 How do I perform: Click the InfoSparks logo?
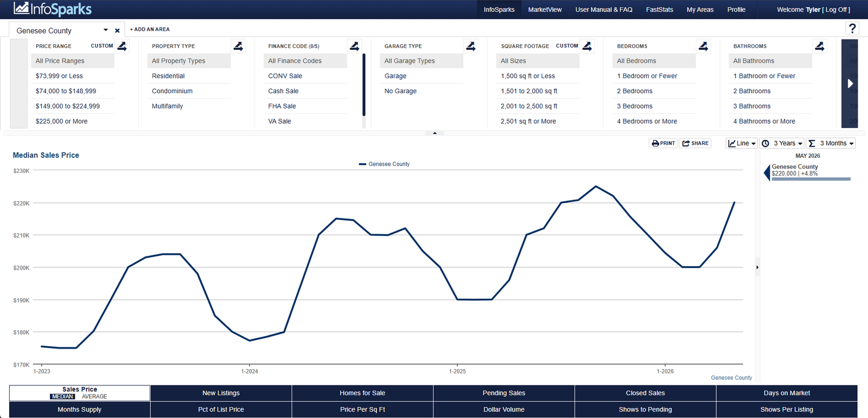[x=53, y=9]
